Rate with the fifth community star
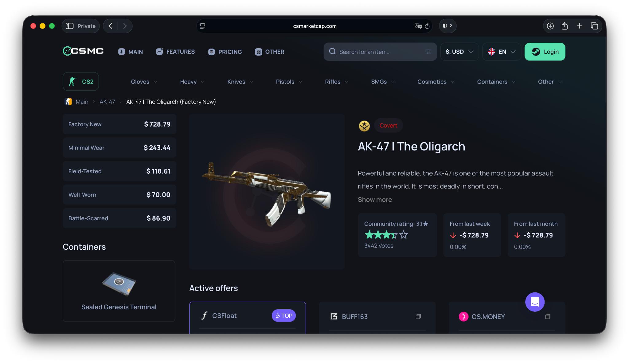 [404, 235]
